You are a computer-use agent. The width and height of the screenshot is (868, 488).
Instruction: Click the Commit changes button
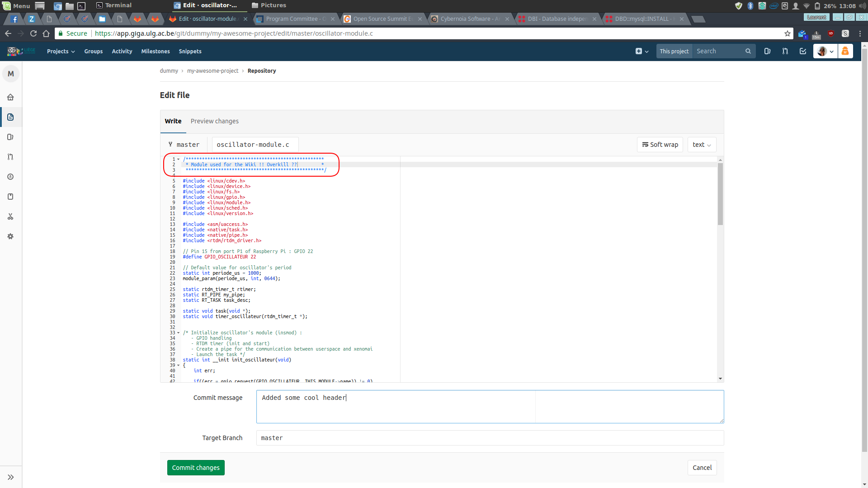(x=196, y=468)
